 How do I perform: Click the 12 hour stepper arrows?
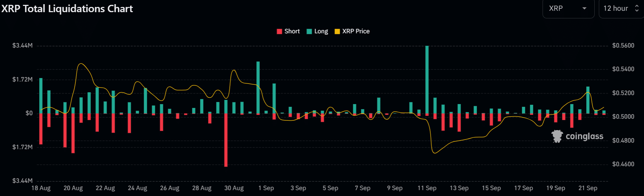(637, 8)
